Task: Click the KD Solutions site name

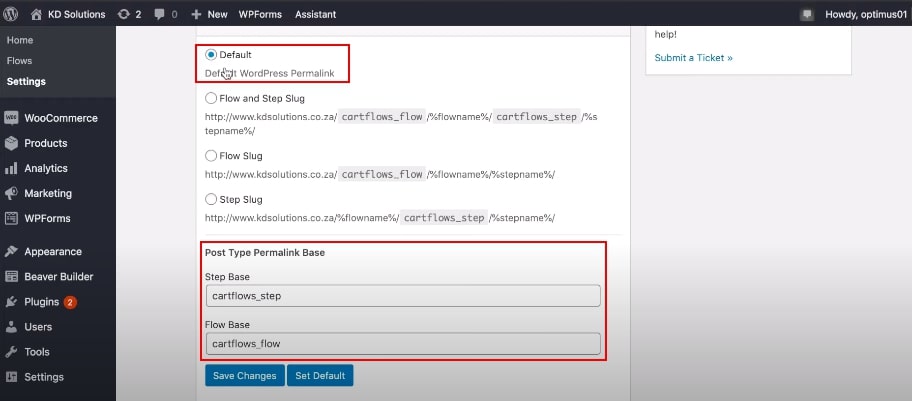Action: 76,14
